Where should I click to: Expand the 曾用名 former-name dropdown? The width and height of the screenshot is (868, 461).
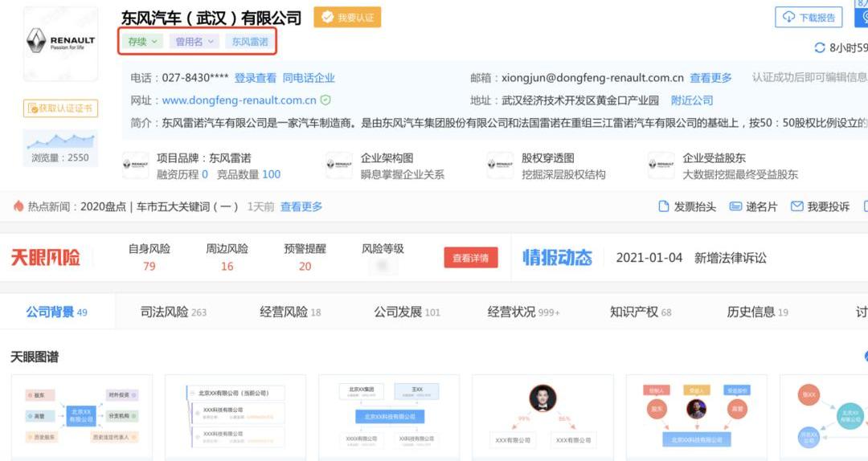194,42
